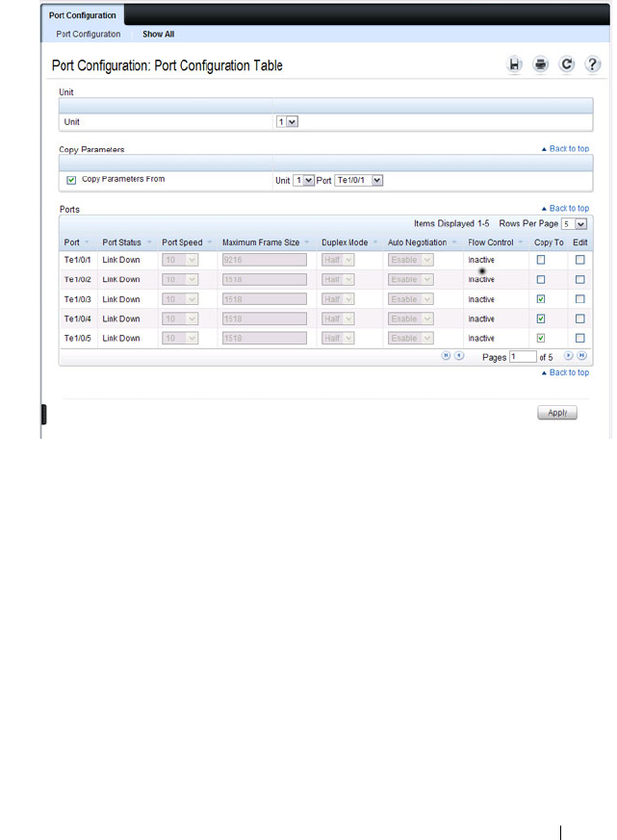Image resolution: width=617 pixels, height=840 pixels.
Task: Click Maximum Frame Size field for Te1/0/1
Action: click(265, 260)
